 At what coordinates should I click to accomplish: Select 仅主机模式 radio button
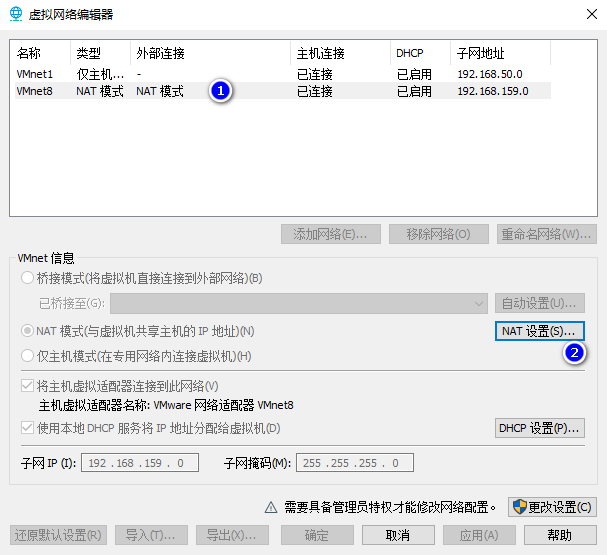[x=27, y=356]
